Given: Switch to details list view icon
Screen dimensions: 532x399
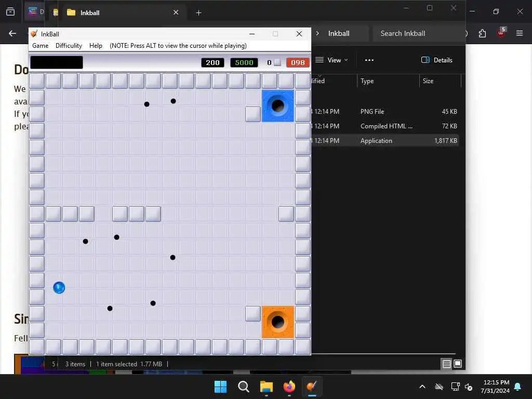Looking at the screenshot, I should [x=446, y=364].
